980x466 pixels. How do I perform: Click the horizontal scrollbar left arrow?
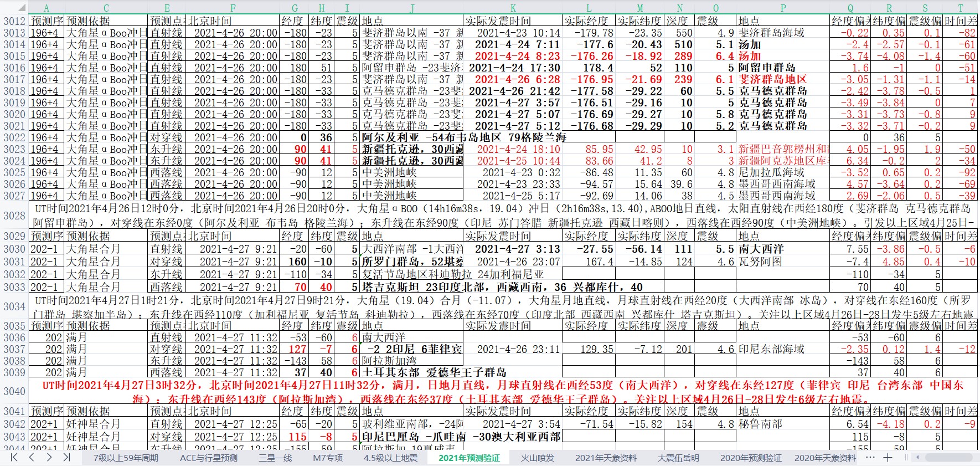click(x=918, y=458)
